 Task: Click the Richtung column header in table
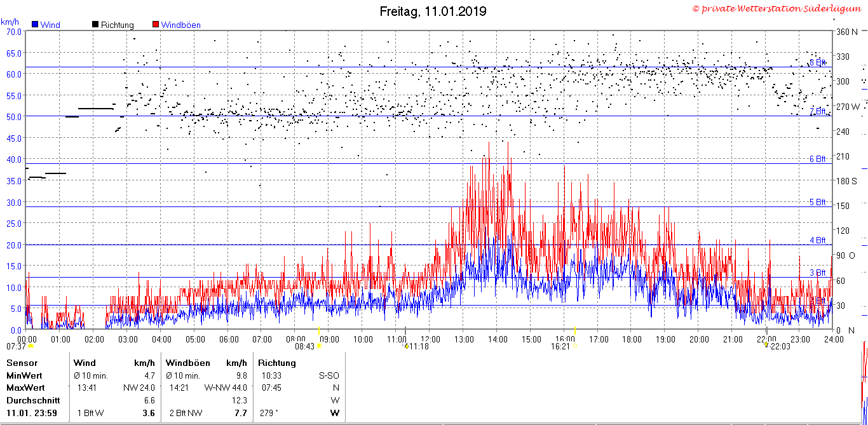point(277,363)
